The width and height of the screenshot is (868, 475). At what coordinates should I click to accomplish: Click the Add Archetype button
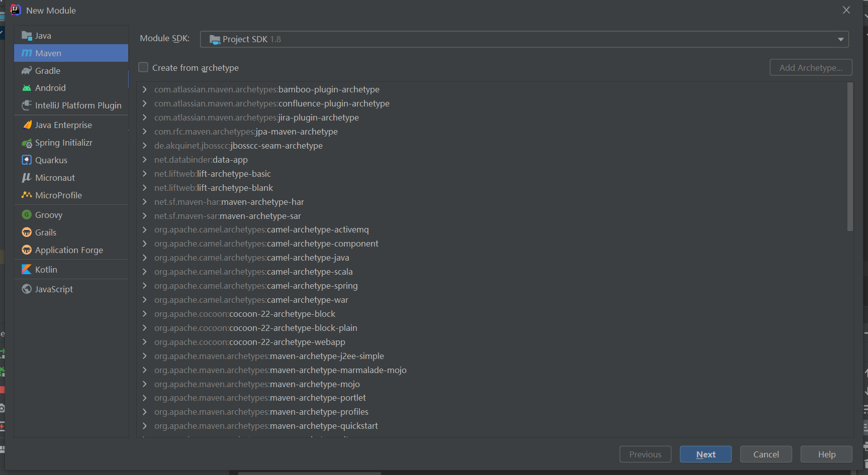[811, 68]
